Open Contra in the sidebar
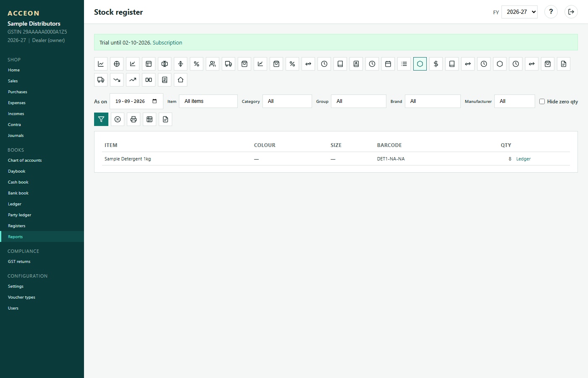 point(42,125)
